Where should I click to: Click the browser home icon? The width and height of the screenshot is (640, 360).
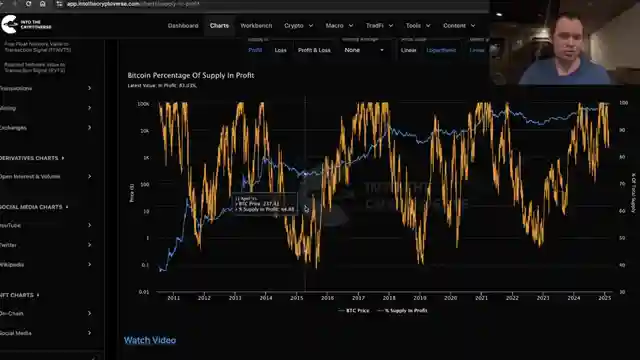point(42,4)
